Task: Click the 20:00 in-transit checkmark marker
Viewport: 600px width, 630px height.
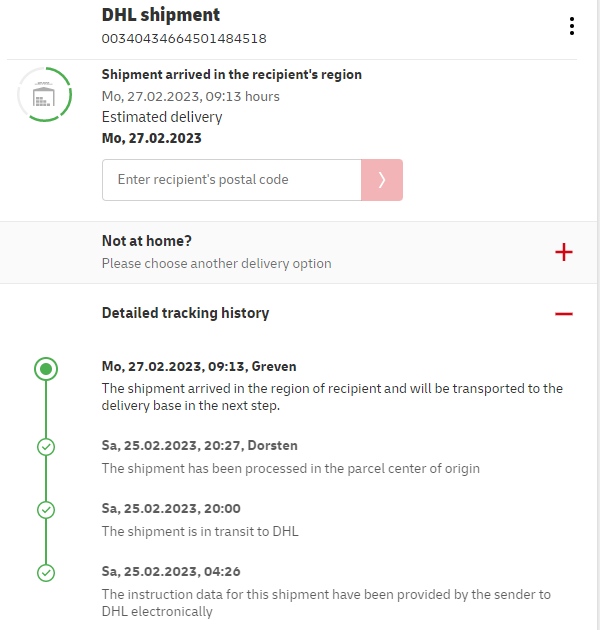Action: [46, 510]
